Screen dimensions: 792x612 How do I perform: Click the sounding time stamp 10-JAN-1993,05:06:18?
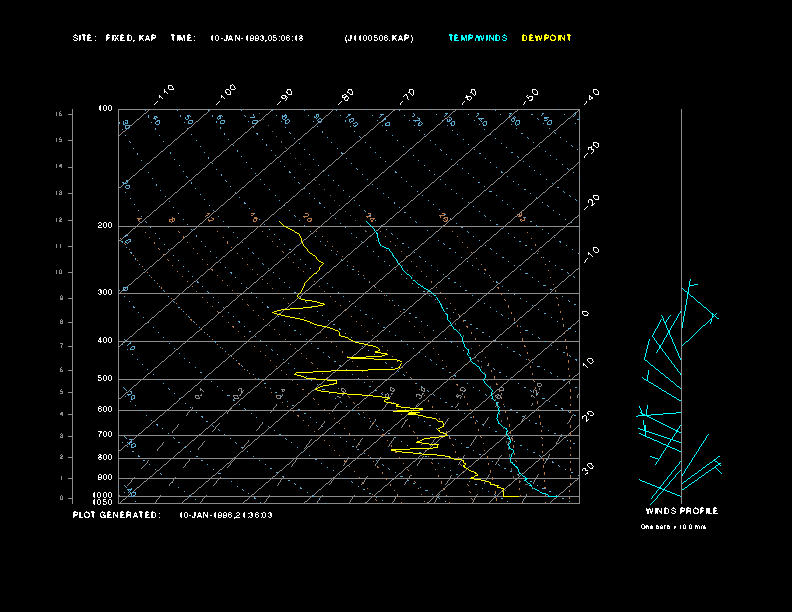pos(257,38)
